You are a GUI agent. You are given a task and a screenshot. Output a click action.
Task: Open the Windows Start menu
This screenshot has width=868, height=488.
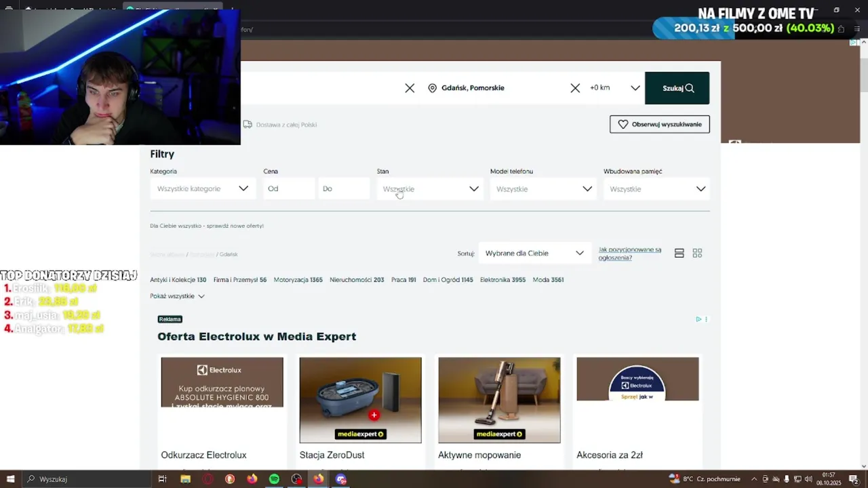pyautogui.click(x=10, y=479)
